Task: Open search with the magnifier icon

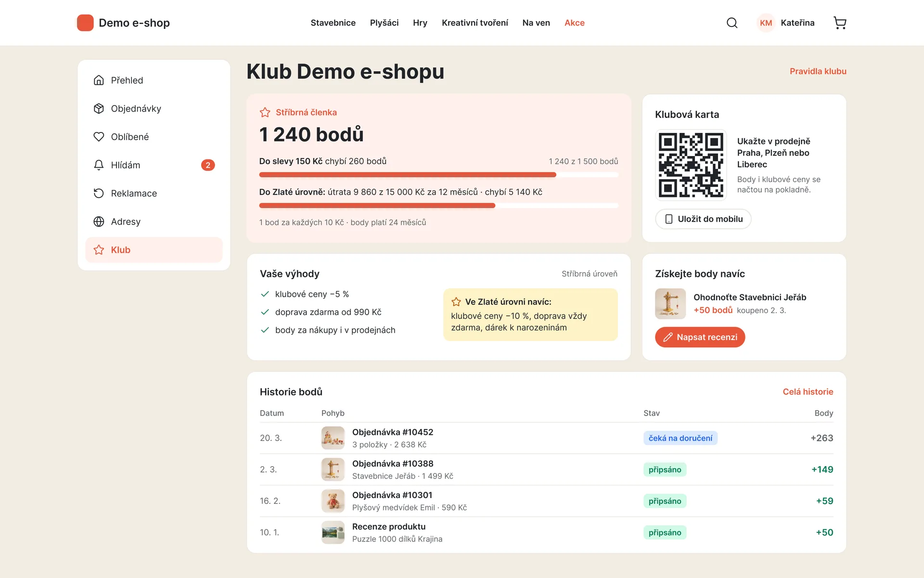Action: 732,23
